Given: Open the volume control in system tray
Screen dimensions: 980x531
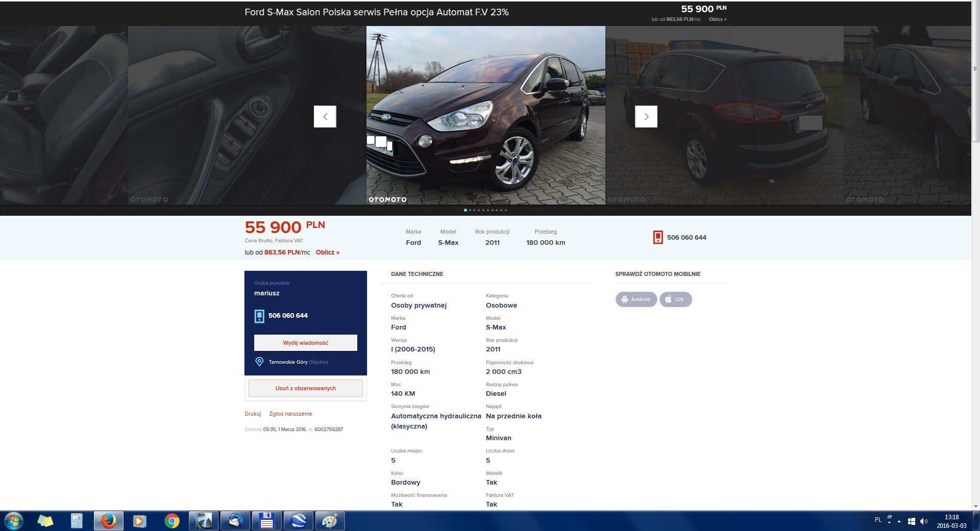Looking at the screenshot, I should tap(923, 521).
